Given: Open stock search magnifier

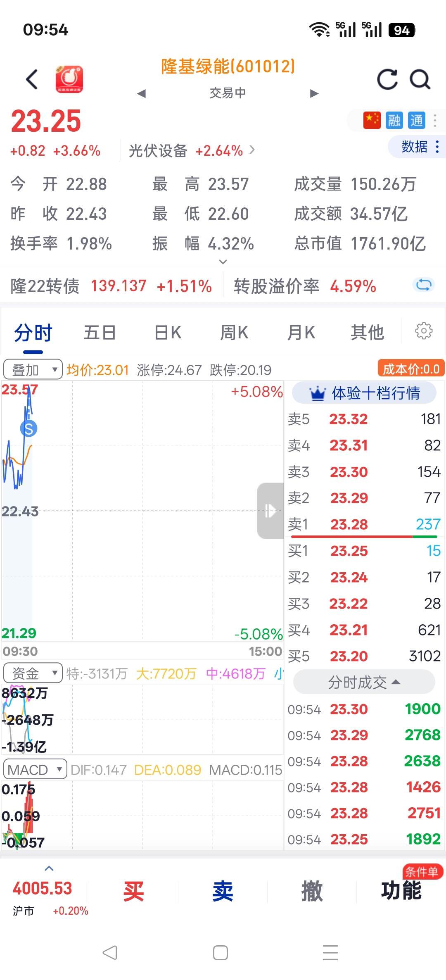Looking at the screenshot, I should pos(420,79).
